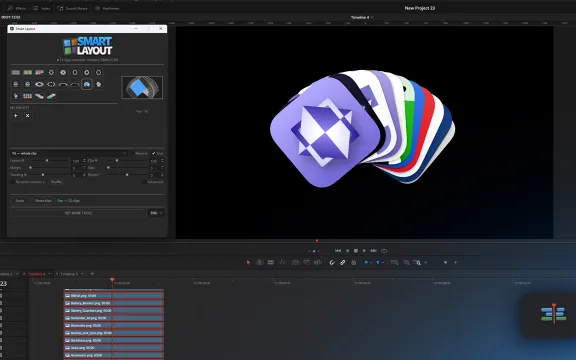Screen dimensions: 576x360
Task: Choose the gray horizontal rows layout icon
Action: point(16,72)
